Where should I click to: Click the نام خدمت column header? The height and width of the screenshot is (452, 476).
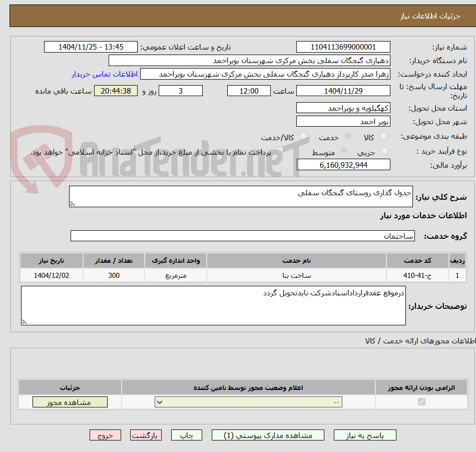point(296,260)
